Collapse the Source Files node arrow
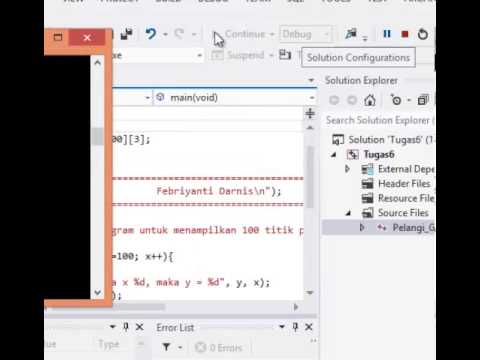 pos(348,213)
